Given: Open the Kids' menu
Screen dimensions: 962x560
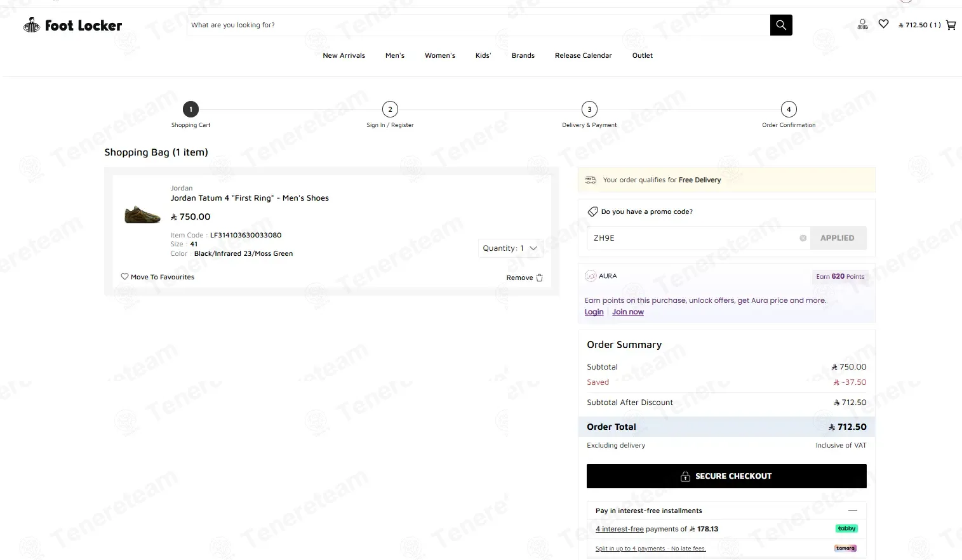Looking at the screenshot, I should 483,56.
